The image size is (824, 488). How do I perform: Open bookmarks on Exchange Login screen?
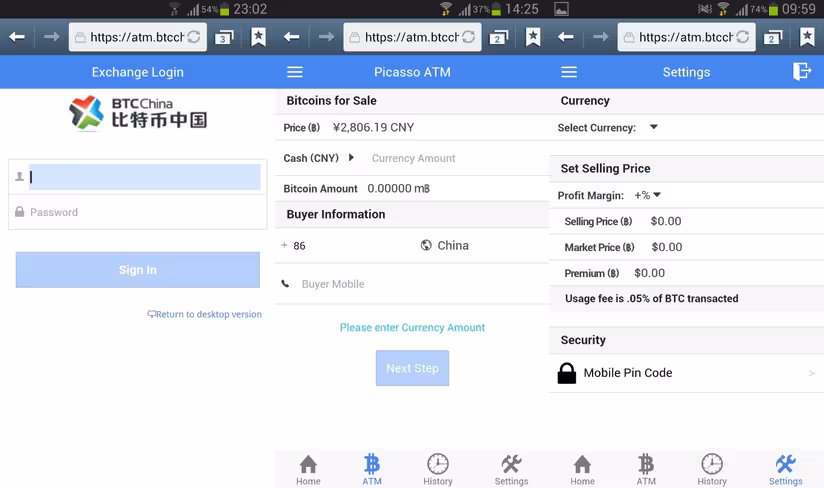pos(258,37)
